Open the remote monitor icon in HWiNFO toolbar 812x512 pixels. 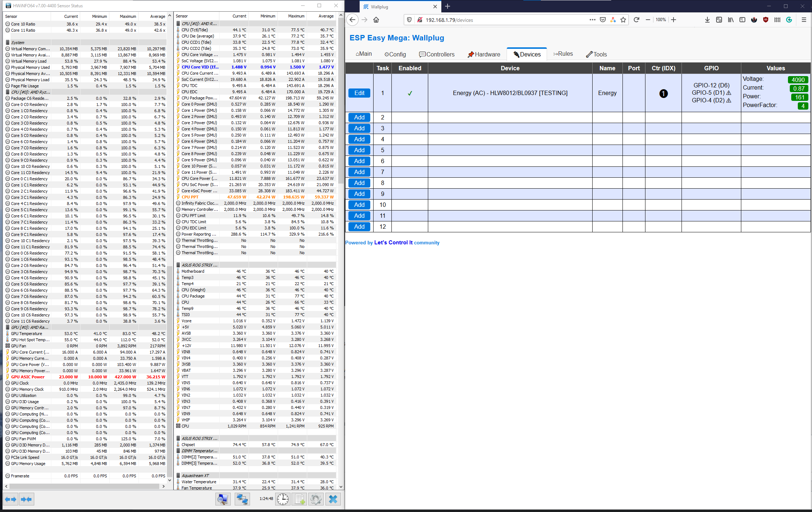coord(223,499)
